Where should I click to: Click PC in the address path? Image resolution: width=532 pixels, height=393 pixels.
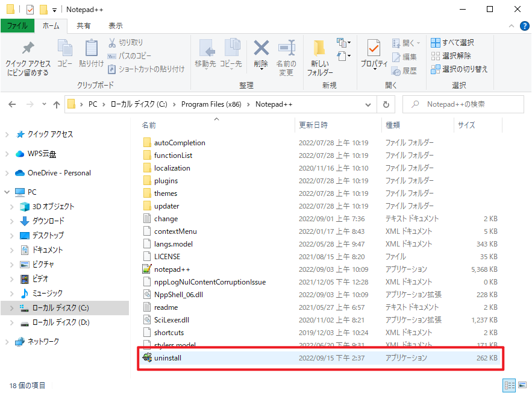point(93,104)
